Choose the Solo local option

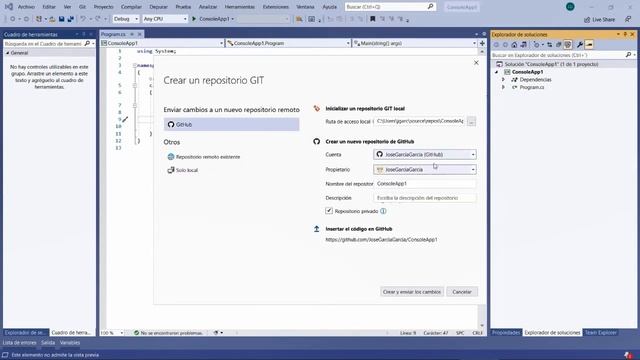182,170
